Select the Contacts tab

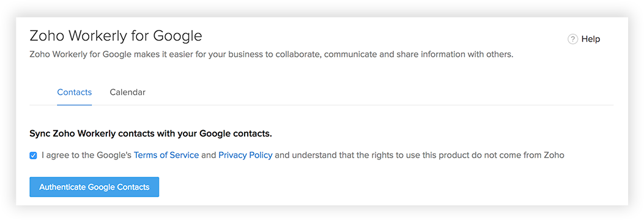tap(75, 92)
